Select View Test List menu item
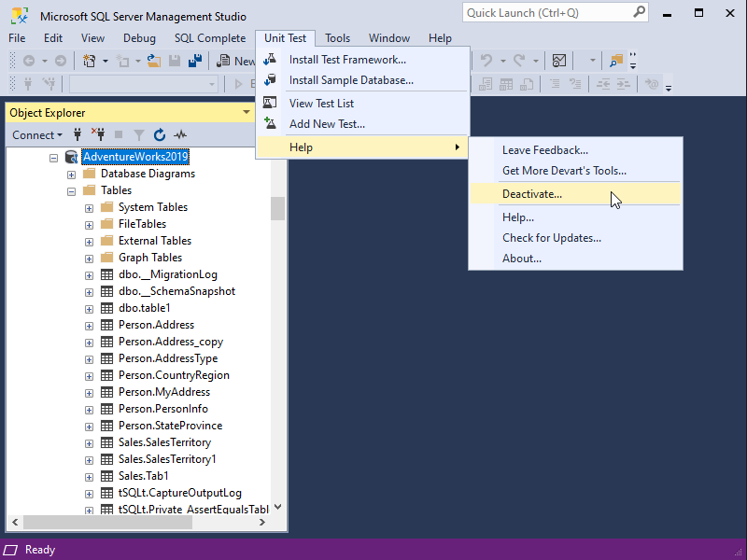747x560 pixels. (x=363, y=103)
